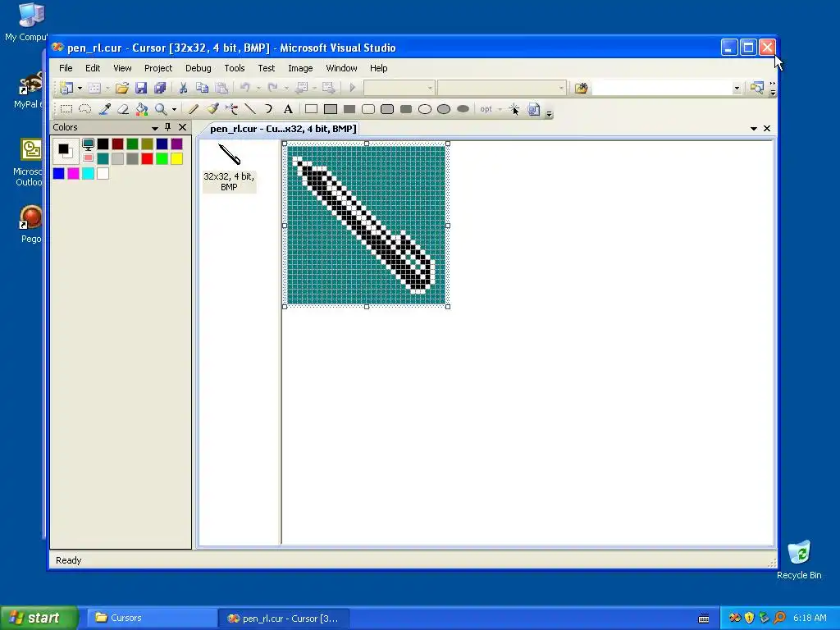This screenshot has width=840, height=630.
Task: Click the Windows start button
Action: [x=39, y=618]
